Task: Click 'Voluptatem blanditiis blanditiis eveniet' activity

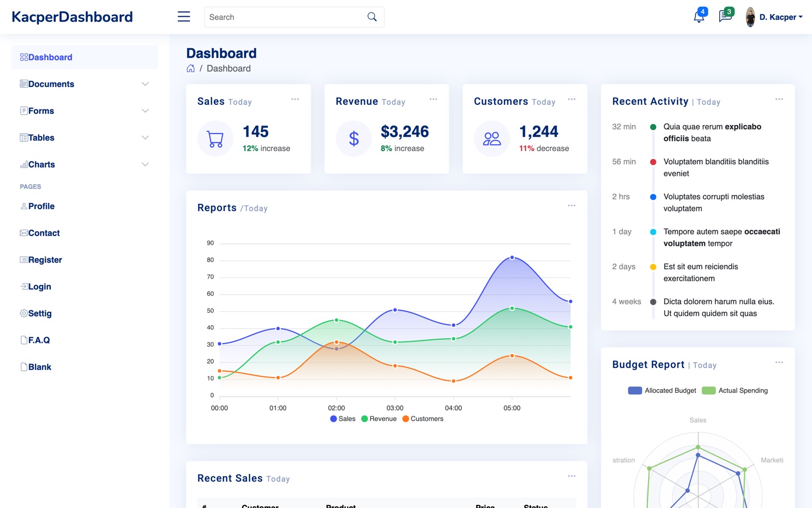Action: point(716,168)
